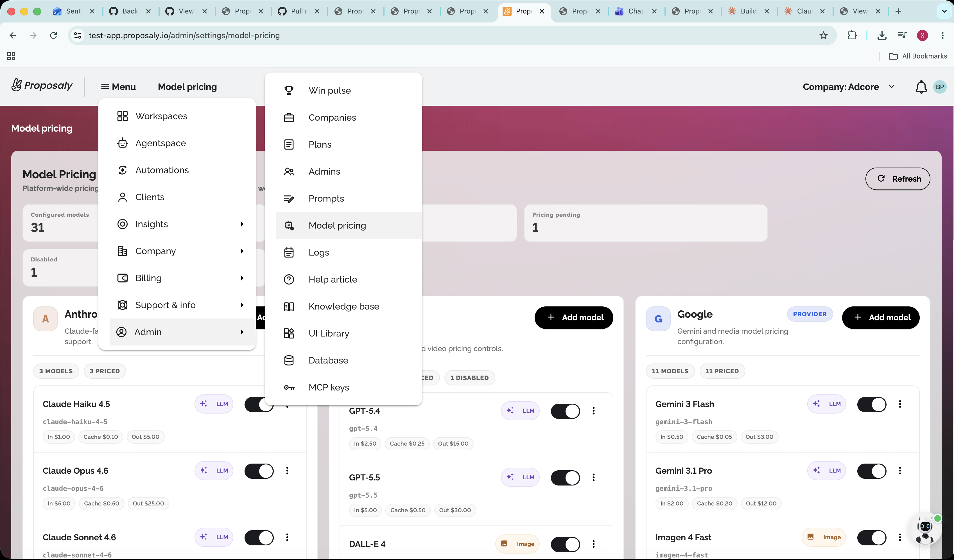954x560 pixels.
Task: Click the Knowledge base book icon
Action: point(289,306)
